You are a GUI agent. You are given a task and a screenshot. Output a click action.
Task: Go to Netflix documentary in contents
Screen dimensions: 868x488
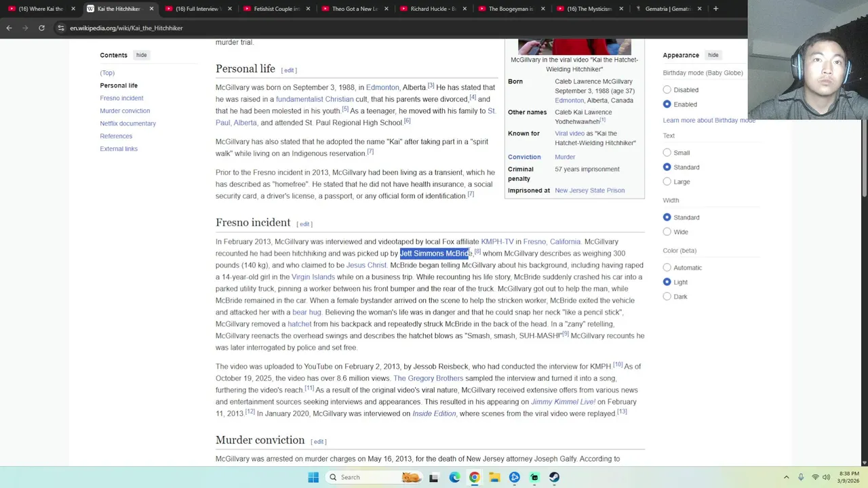click(127, 123)
